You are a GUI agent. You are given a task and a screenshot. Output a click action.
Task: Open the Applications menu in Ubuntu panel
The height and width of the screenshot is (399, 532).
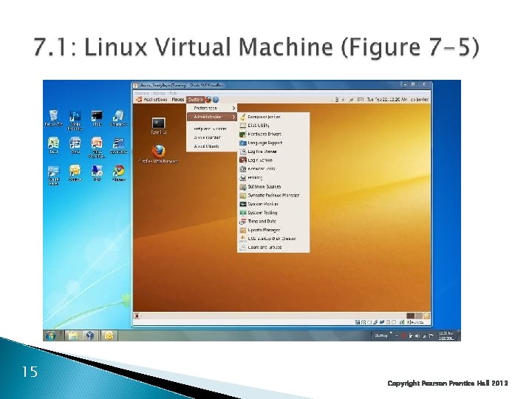coord(151,100)
